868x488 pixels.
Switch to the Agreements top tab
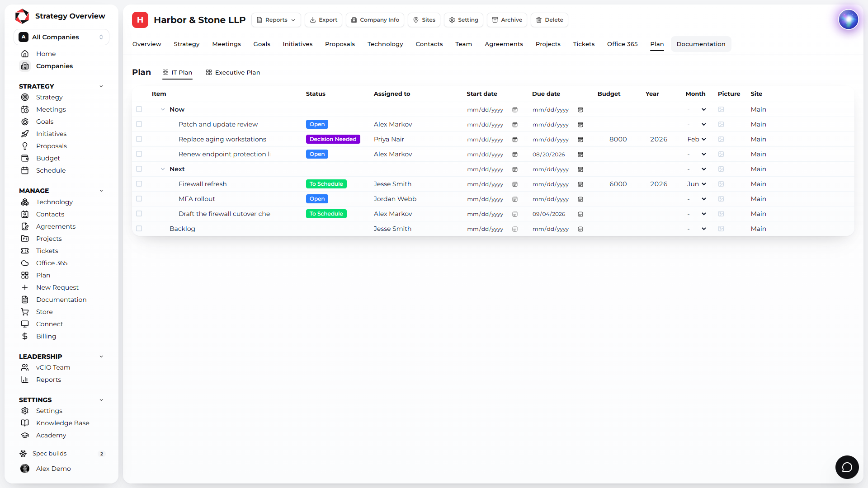coord(504,44)
